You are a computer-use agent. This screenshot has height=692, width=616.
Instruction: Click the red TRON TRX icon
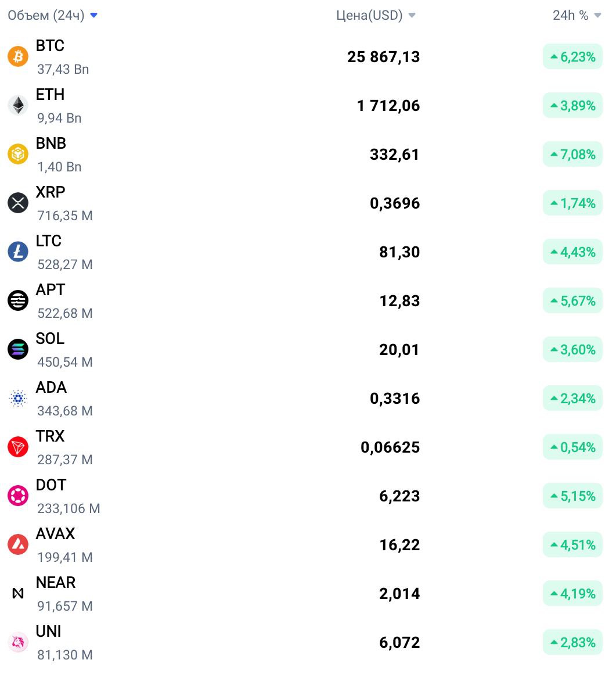click(x=18, y=447)
